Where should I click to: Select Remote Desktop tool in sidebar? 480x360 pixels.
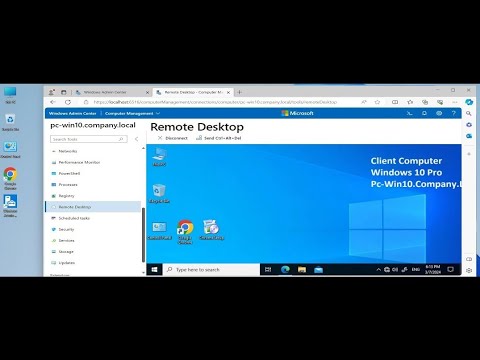93,207
